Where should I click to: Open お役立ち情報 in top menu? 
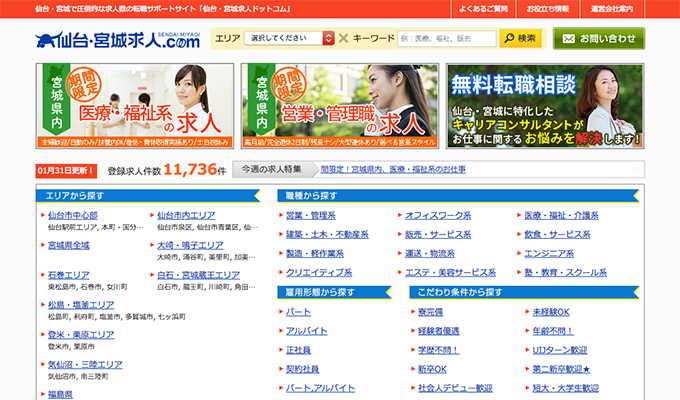tap(548, 9)
